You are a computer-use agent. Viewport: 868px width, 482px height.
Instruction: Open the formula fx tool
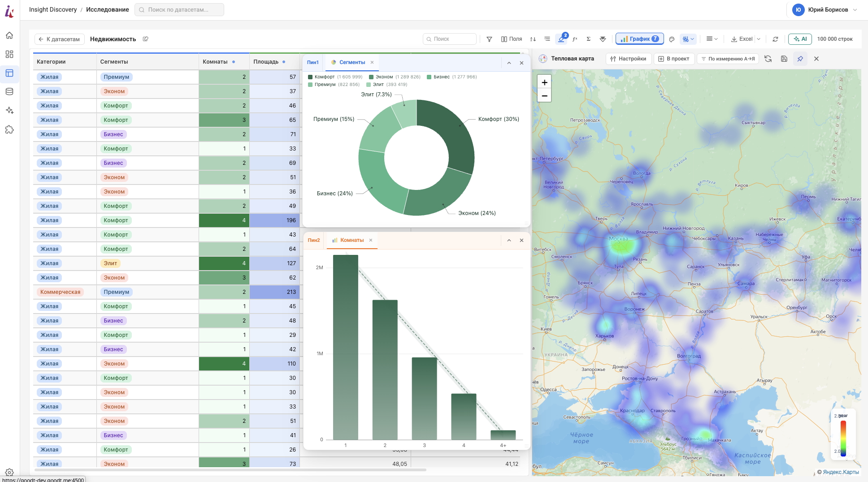click(575, 39)
